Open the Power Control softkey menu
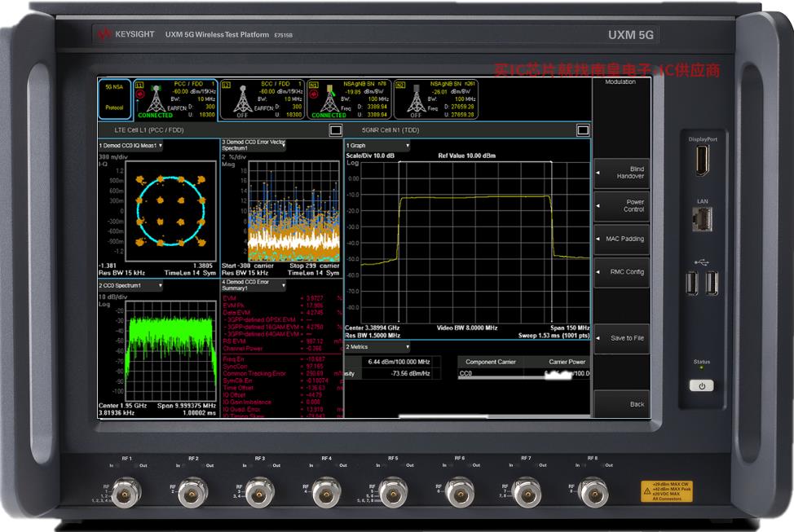This screenshot has height=532, width=794. point(621,205)
